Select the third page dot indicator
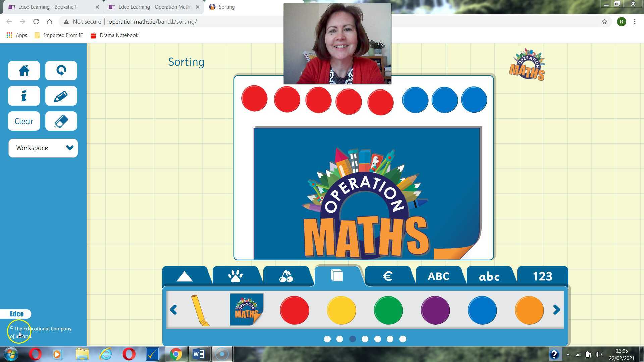 (x=353, y=339)
